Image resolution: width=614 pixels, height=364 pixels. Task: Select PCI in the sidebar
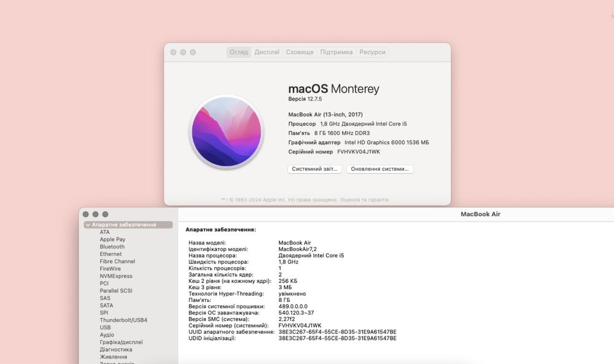[x=104, y=284]
